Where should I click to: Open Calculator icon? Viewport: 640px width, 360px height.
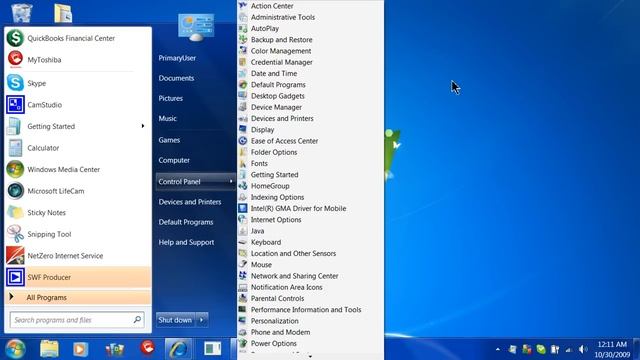point(15,148)
